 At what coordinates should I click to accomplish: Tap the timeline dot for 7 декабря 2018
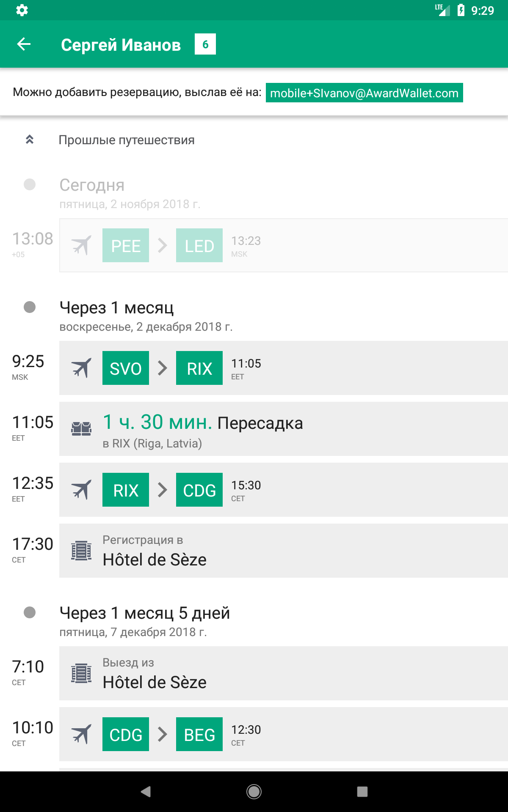(x=30, y=612)
